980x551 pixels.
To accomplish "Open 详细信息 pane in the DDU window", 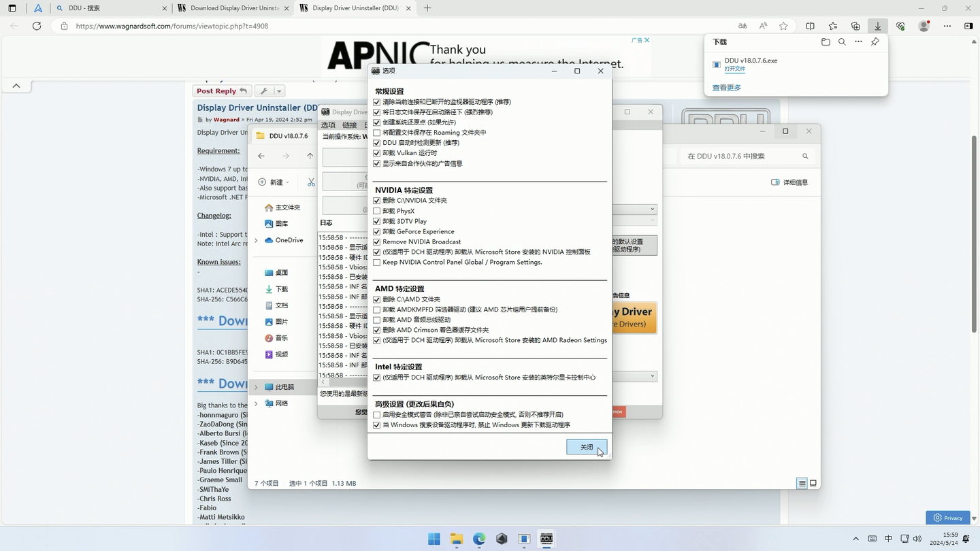I will click(792, 182).
